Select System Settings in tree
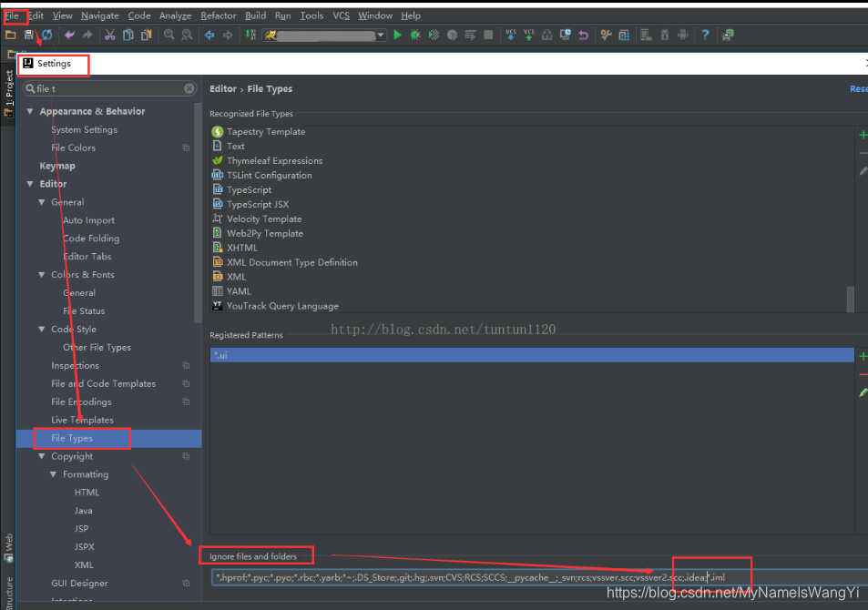The height and width of the screenshot is (610, 868). click(84, 129)
